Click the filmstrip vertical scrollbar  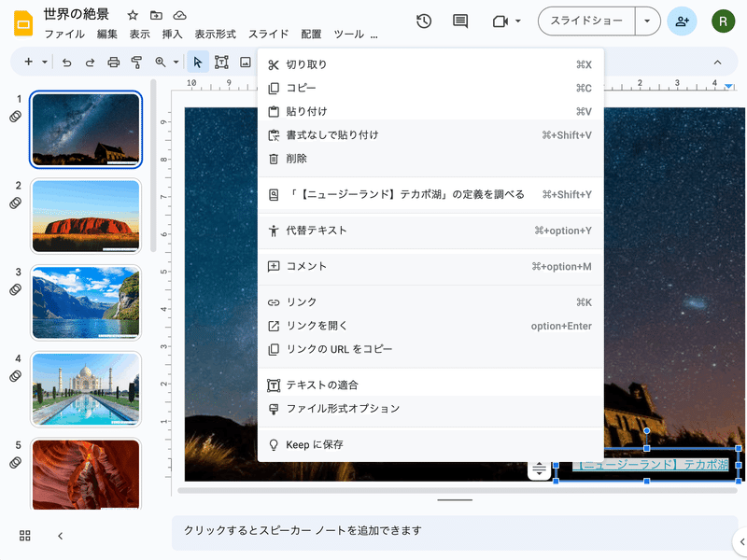[x=153, y=166]
